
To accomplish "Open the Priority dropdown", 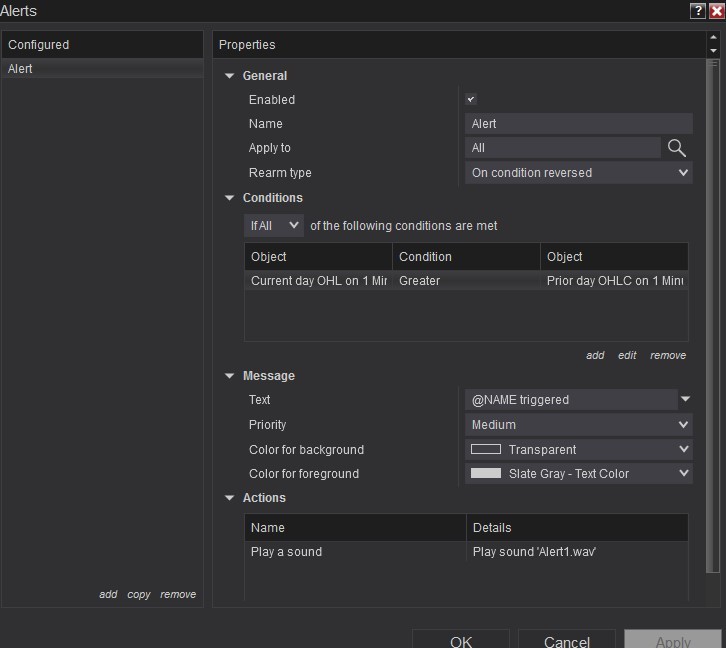I will (x=579, y=425).
